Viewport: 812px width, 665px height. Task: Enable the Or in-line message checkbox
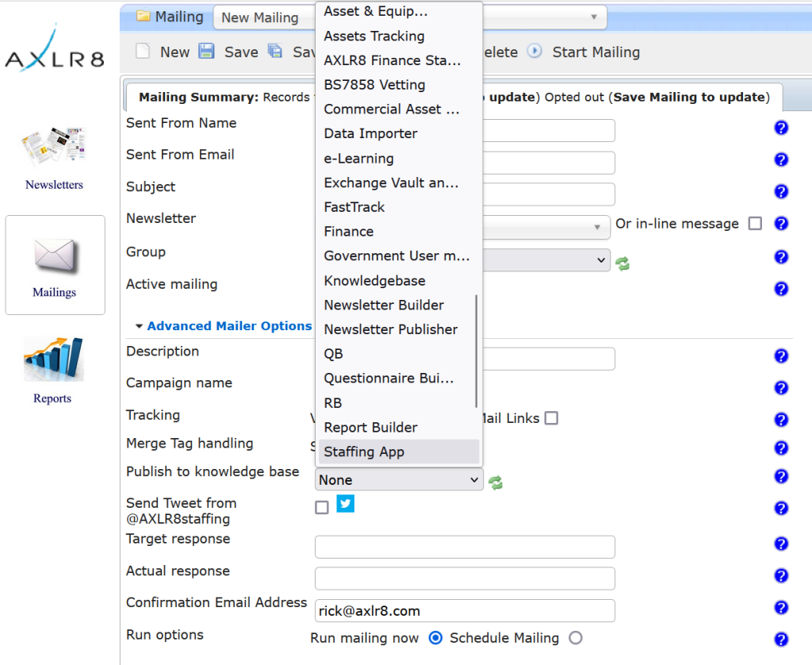click(x=755, y=224)
